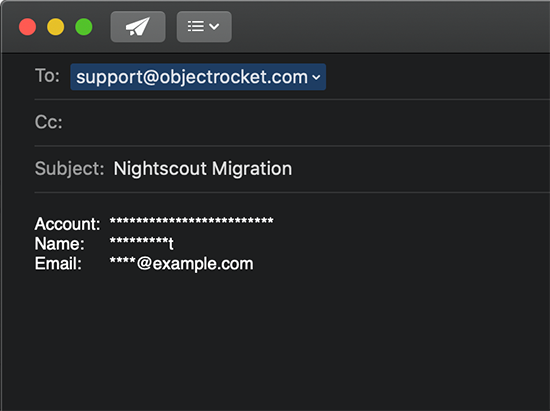The width and height of the screenshot is (550, 411).
Task: Place cursor in the To field area
Action: pyautogui.click(x=437, y=77)
